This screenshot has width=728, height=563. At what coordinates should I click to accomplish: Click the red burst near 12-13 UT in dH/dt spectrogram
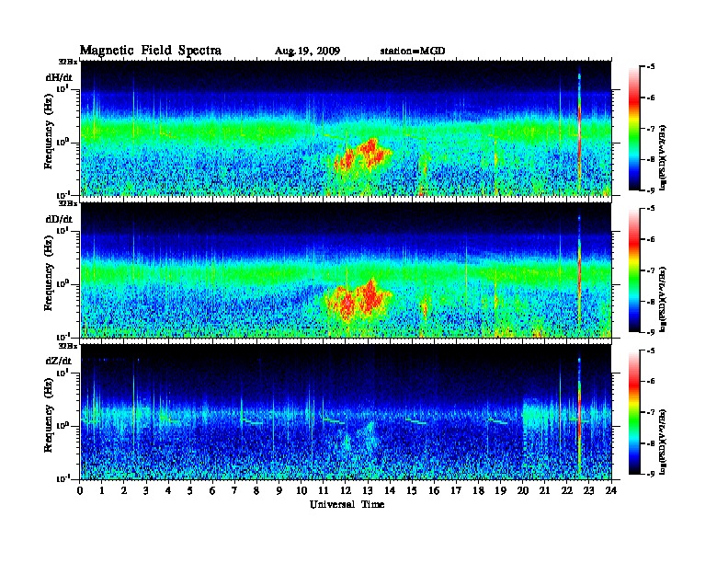[363, 155]
